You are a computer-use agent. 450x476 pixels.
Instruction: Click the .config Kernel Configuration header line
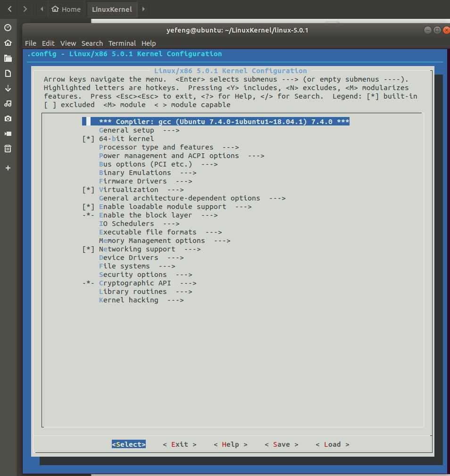[x=125, y=54]
